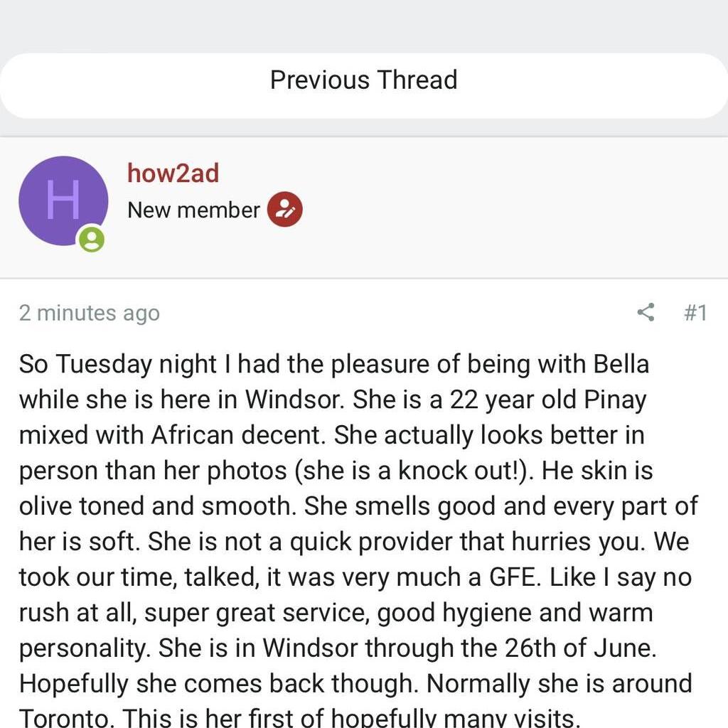Image resolution: width=728 pixels, height=728 pixels.
Task: Click the gray area above Previous Thread
Action: click(x=363, y=25)
